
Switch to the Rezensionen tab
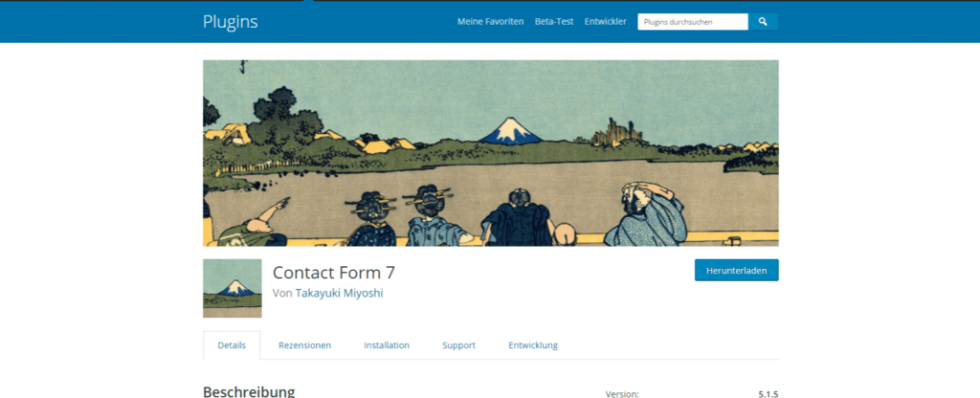(305, 345)
